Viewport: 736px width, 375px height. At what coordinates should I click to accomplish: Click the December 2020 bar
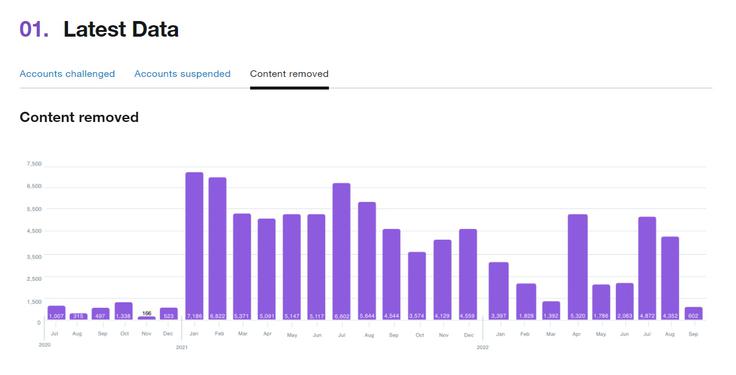click(169, 314)
